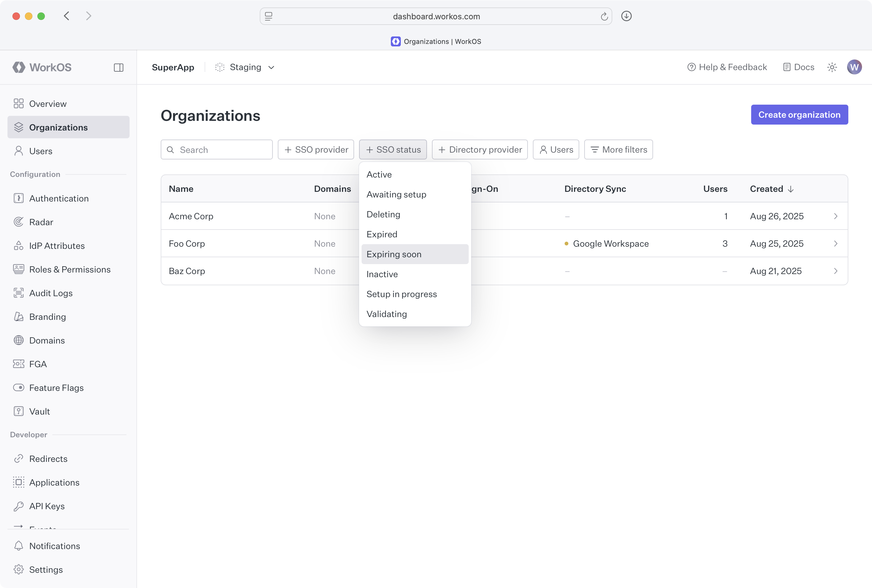Open More filters button
This screenshot has width=872, height=588.
pos(618,149)
